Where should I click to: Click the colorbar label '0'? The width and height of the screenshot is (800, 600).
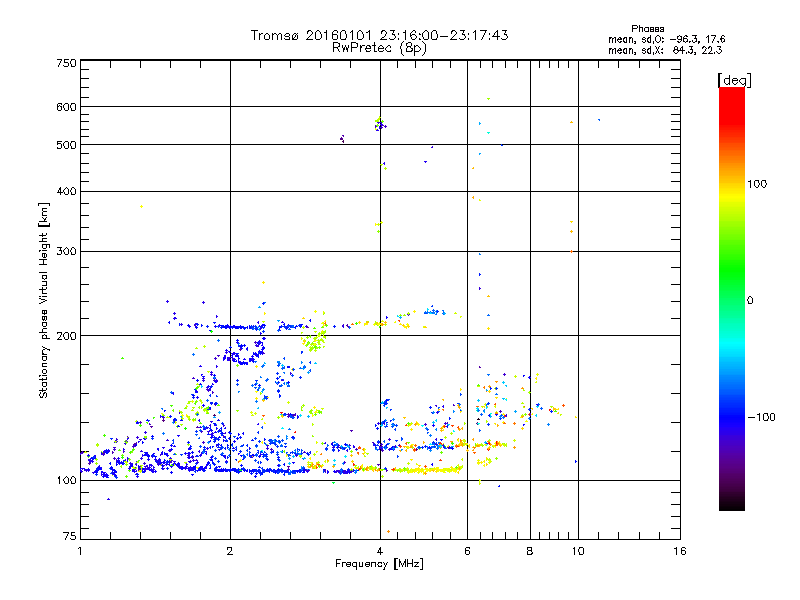750,301
